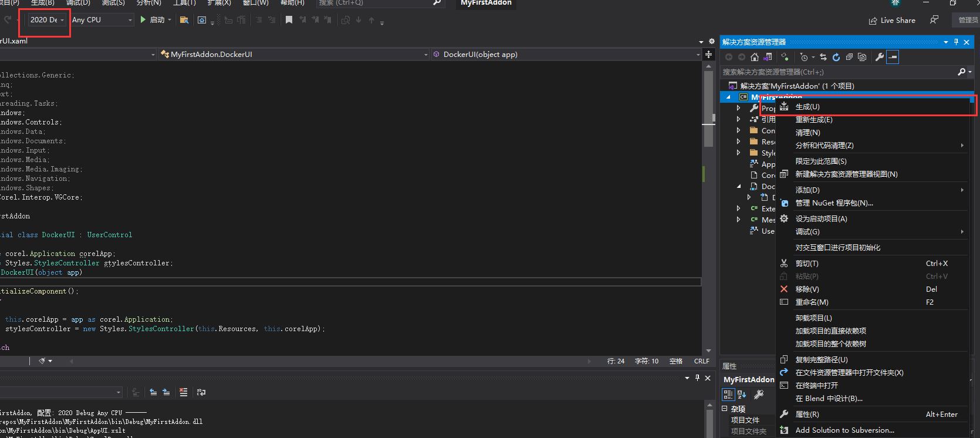Click the Home icon in Solution Explorer toolbar
Screen dimensions: 980x438
(755, 57)
